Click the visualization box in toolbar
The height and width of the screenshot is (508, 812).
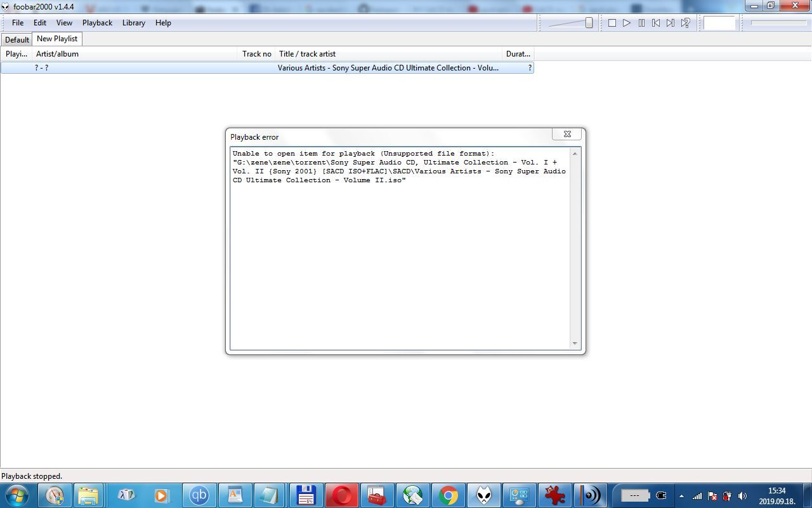point(719,23)
